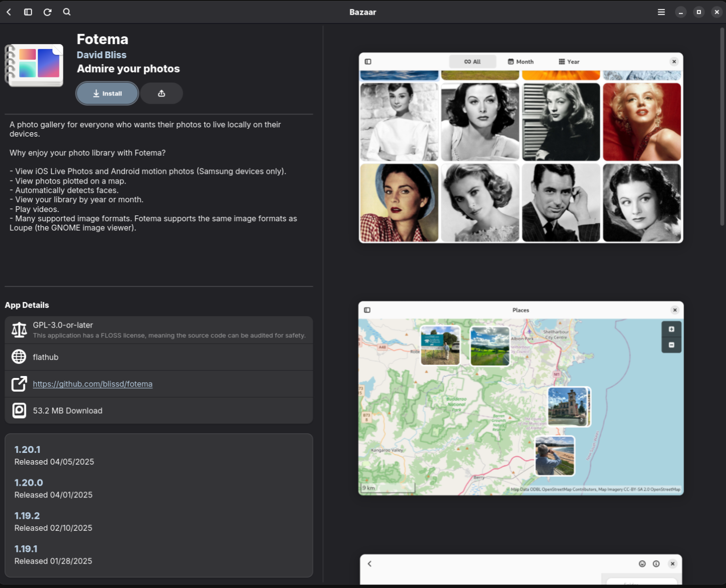This screenshot has height=588, width=726.
Task: Click the info icon in third screenshot
Action: [x=656, y=564]
